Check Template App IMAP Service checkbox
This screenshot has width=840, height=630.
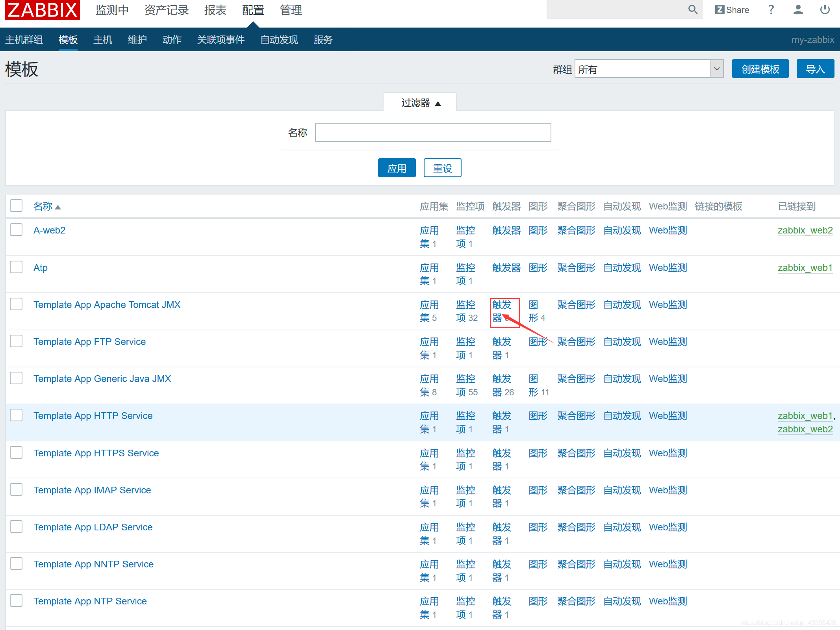coord(16,489)
